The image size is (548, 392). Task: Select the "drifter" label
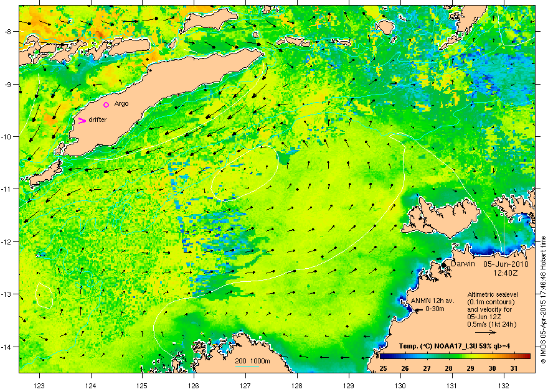click(98, 119)
